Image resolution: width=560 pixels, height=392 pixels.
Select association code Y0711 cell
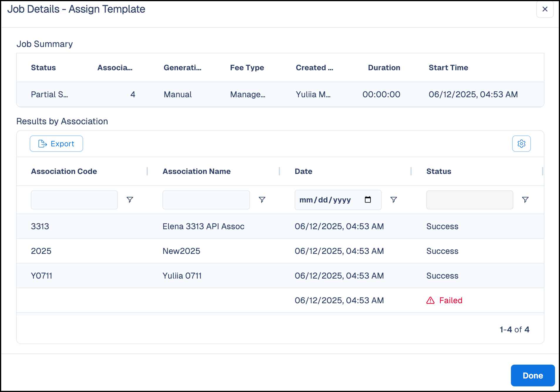pyautogui.click(x=42, y=276)
